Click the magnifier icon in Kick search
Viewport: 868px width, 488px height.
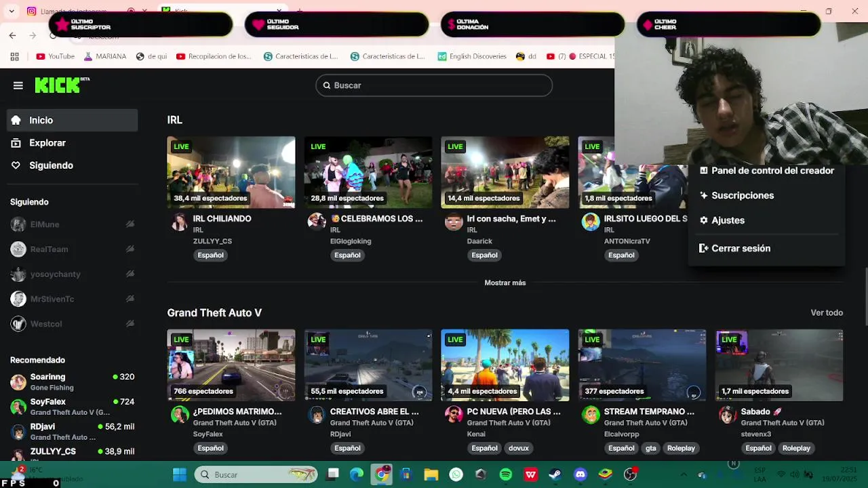click(327, 85)
